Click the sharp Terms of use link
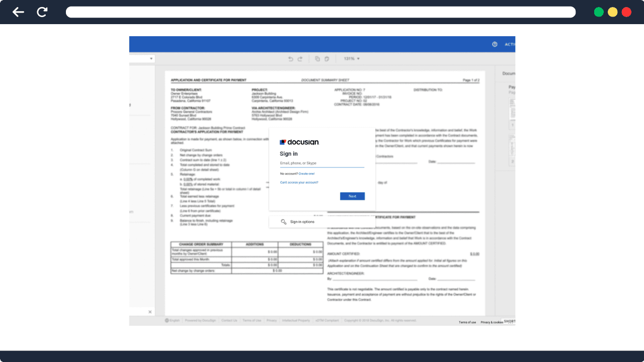Screen dimensions: 644x362 tap(467, 322)
